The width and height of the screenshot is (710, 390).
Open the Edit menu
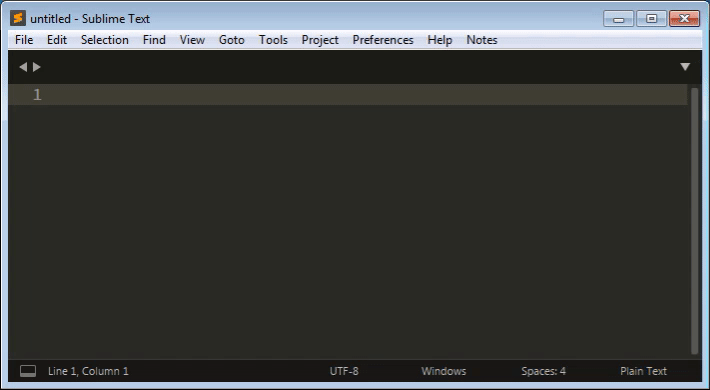57,40
